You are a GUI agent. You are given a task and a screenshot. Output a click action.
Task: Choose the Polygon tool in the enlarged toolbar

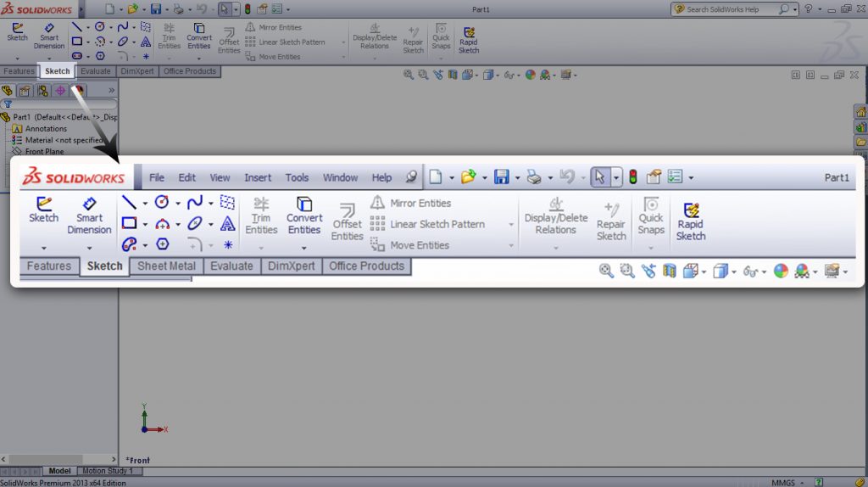(162, 244)
